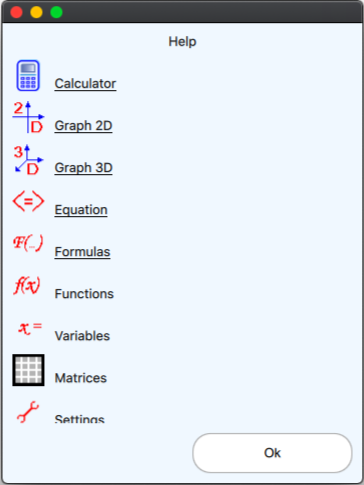This screenshot has height=485, width=364.
Task: Click the Functions f(x) icon
Action: click(27, 285)
